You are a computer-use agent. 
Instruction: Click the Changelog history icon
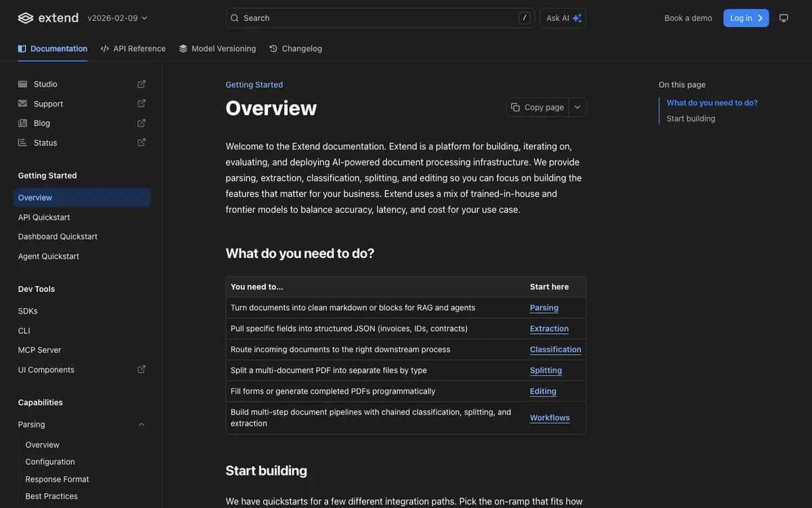[273, 49]
